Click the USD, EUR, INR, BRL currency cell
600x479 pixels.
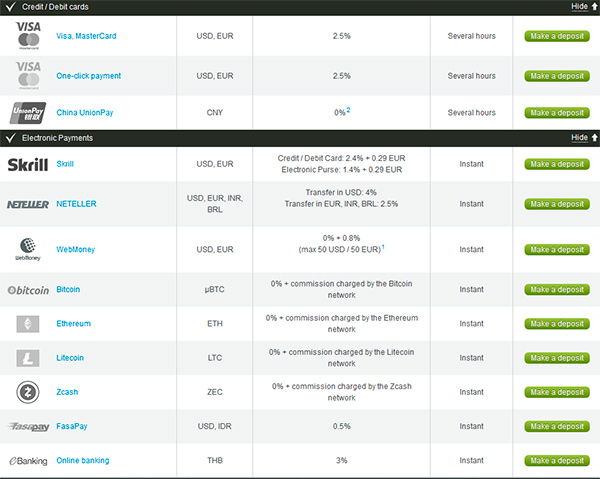click(x=215, y=204)
